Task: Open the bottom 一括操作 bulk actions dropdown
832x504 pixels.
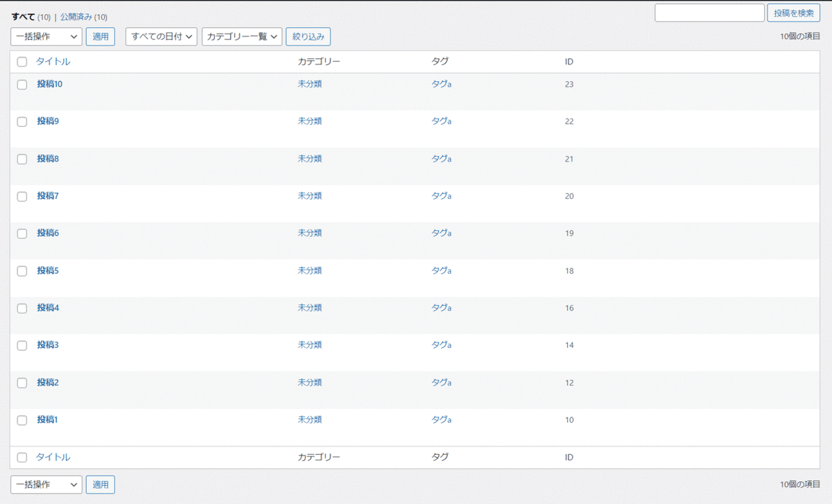Action: tap(46, 485)
